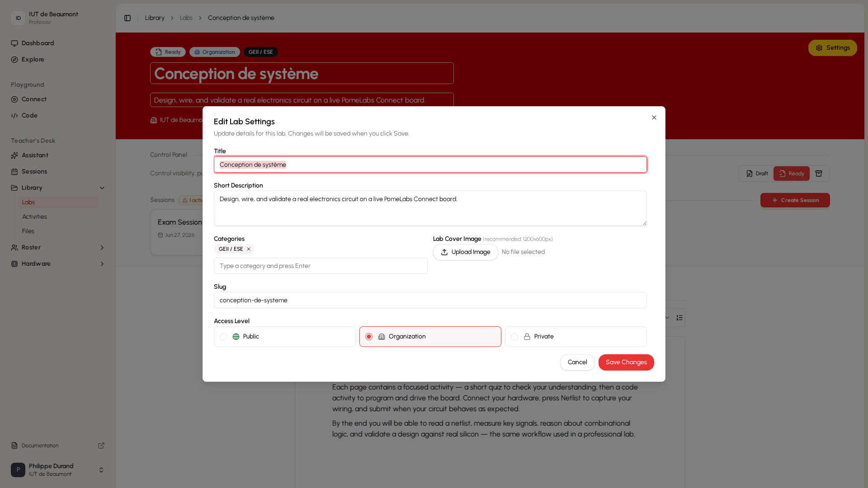Open the Code playground
The height and width of the screenshot is (488, 868).
58,116
